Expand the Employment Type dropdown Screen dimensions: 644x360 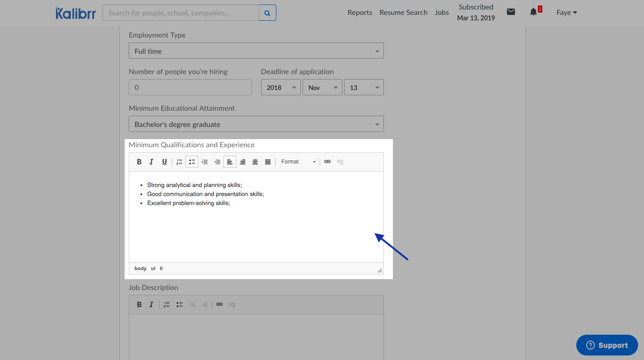[x=256, y=51]
